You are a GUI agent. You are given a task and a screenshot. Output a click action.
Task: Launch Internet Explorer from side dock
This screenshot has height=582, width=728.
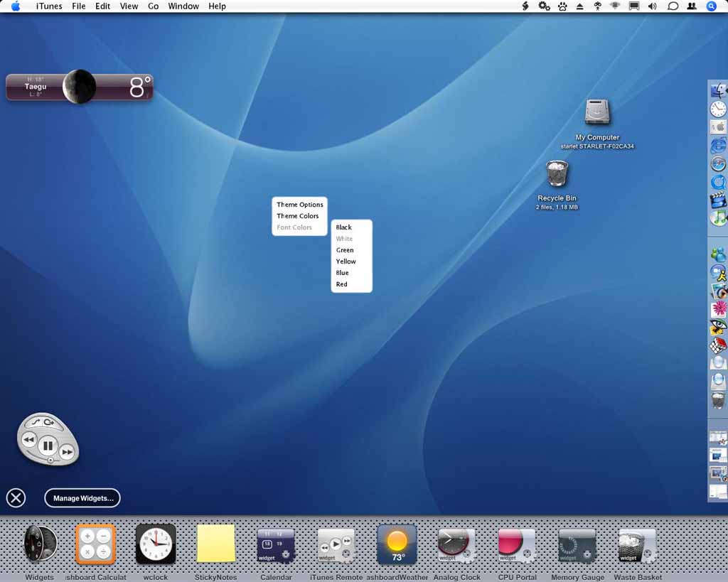tap(718, 145)
